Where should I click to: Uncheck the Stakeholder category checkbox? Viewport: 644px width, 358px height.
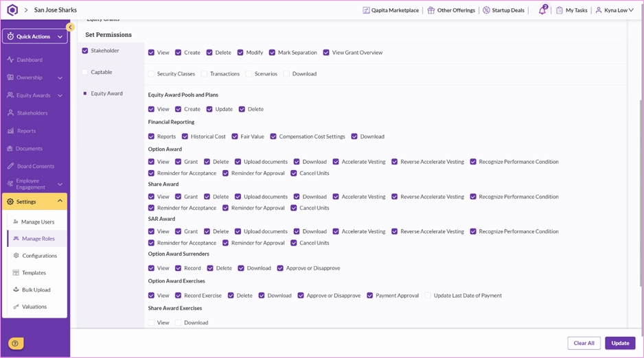click(x=85, y=51)
